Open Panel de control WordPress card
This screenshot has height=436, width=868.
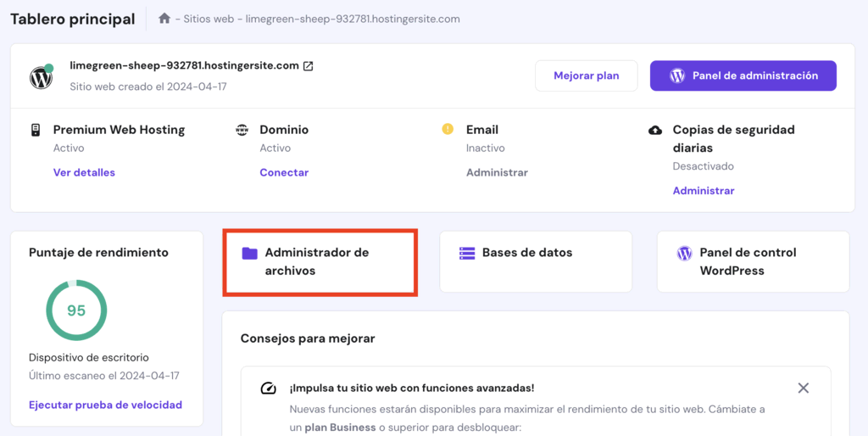[x=753, y=261]
